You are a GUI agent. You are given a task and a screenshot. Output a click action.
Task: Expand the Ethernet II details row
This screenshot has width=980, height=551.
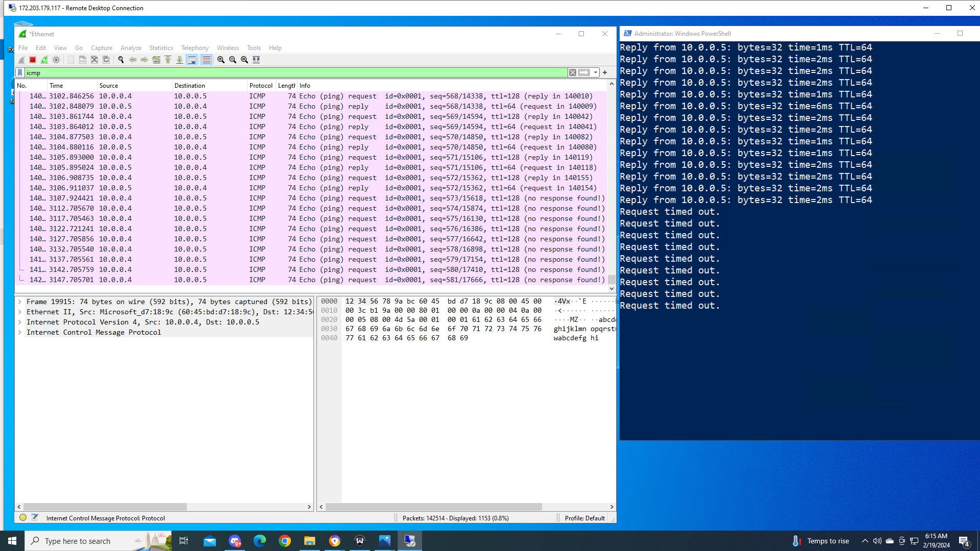click(x=20, y=312)
